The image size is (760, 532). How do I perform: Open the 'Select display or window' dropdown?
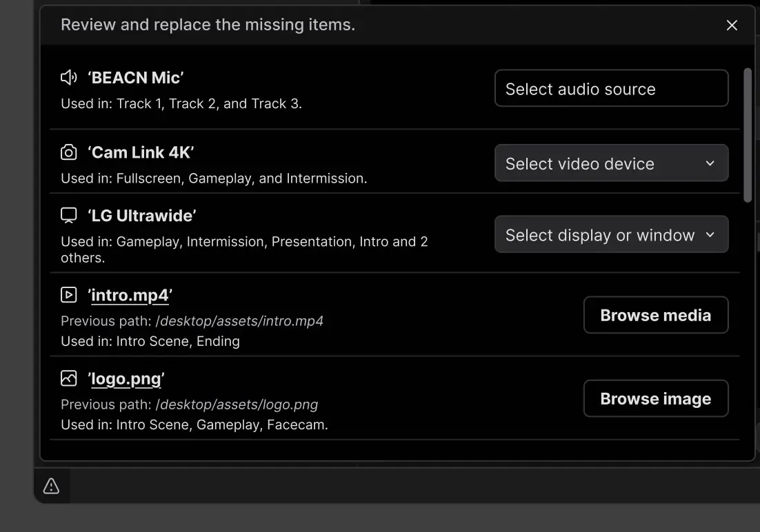pyautogui.click(x=611, y=234)
